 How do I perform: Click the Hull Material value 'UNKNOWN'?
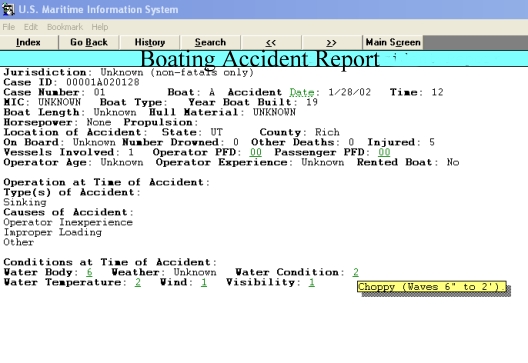click(x=274, y=112)
